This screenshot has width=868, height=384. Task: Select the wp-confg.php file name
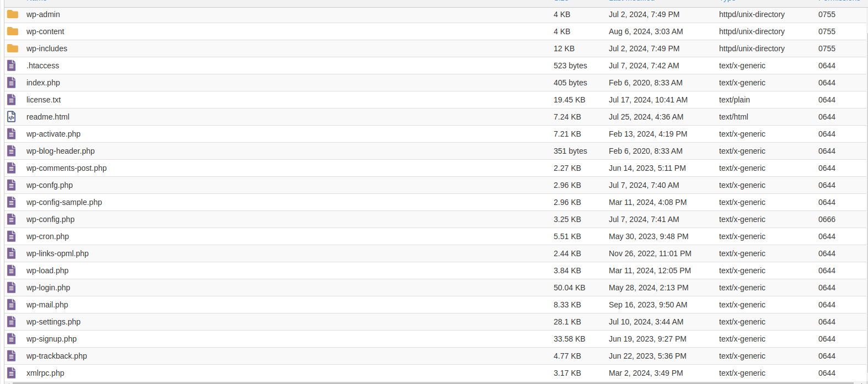pos(50,185)
